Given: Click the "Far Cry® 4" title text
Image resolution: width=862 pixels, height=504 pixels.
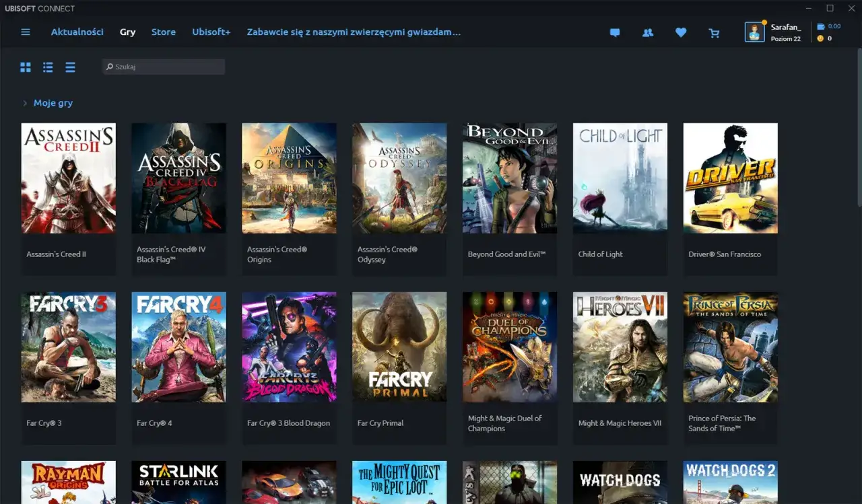Looking at the screenshot, I should 154,423.
